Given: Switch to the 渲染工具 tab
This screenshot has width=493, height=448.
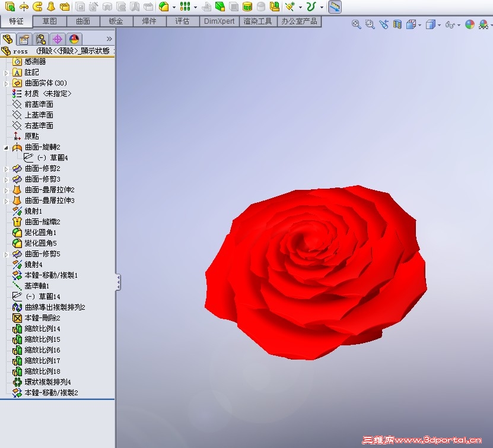Looking at the screenshot, I should pyautogui.click(x=257, y=21).
